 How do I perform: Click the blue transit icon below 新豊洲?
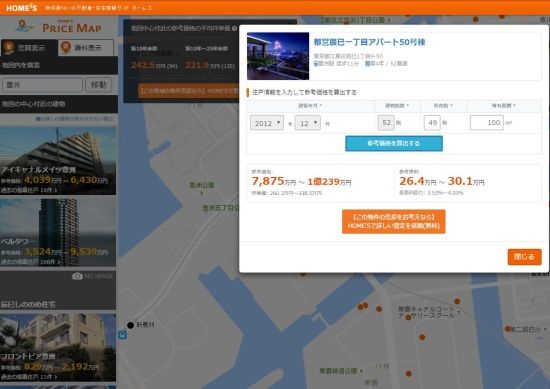coord(122,335)
